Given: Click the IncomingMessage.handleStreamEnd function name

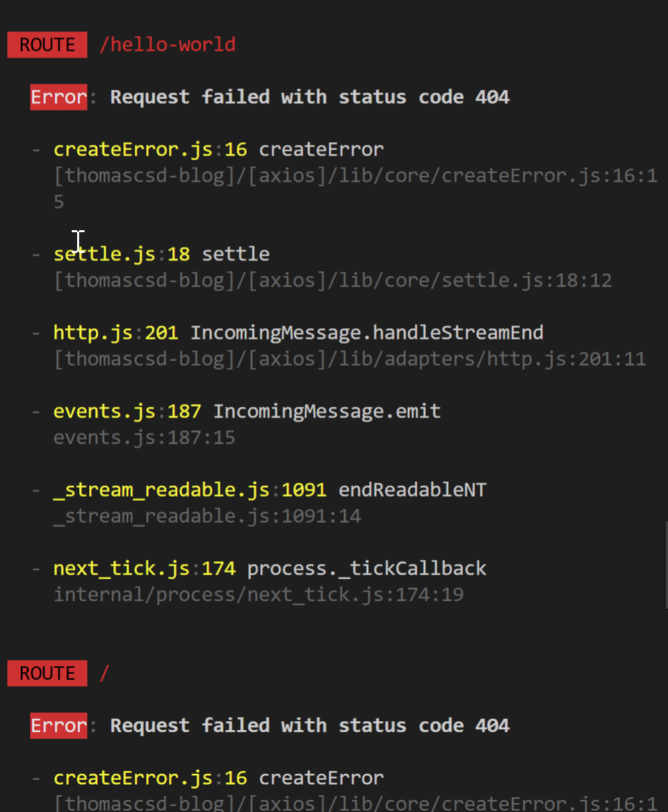Looking at the screenshot, I should point(367,333).
